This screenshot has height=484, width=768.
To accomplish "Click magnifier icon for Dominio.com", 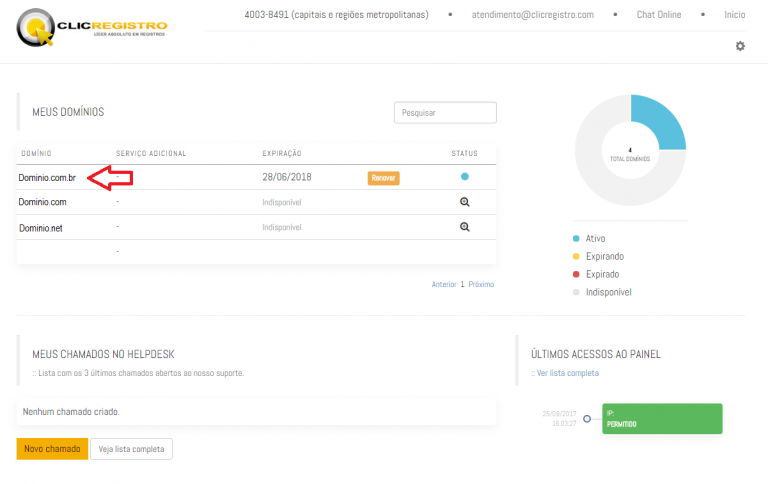I will [465, 202].
